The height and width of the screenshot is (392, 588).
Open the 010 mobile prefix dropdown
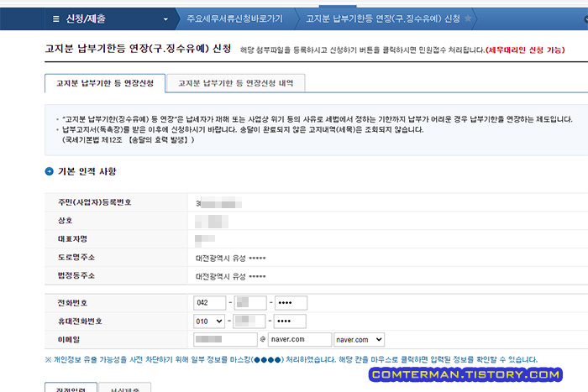[x=209, y=321]
